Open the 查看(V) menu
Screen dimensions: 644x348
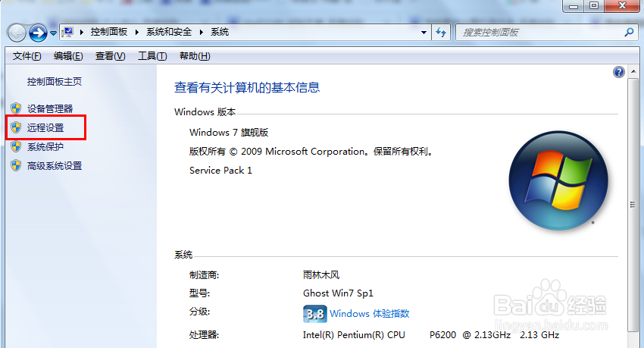coord(110,56)
